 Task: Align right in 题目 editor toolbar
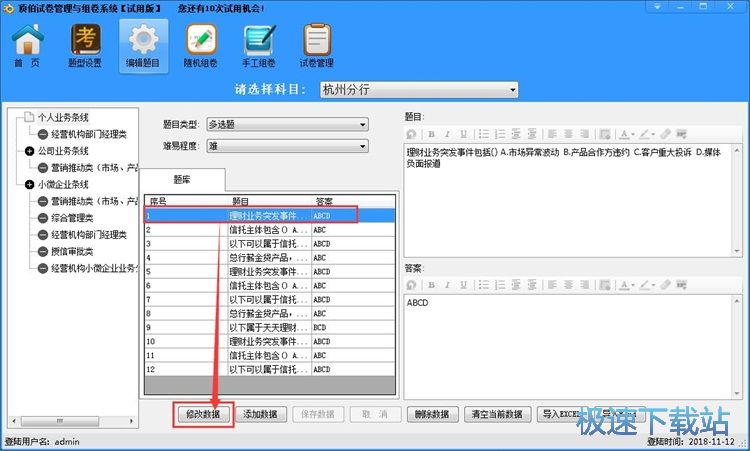click(x=584, y=134)
